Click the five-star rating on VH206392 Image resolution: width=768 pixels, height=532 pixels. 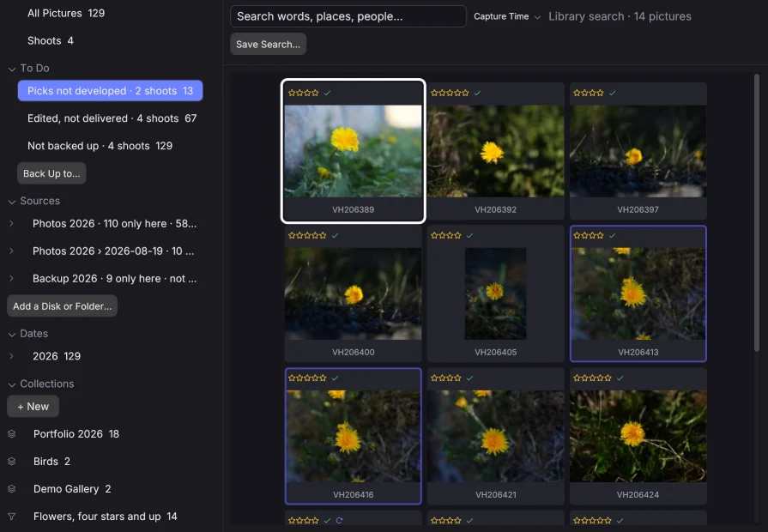click(x=450, y=93)
